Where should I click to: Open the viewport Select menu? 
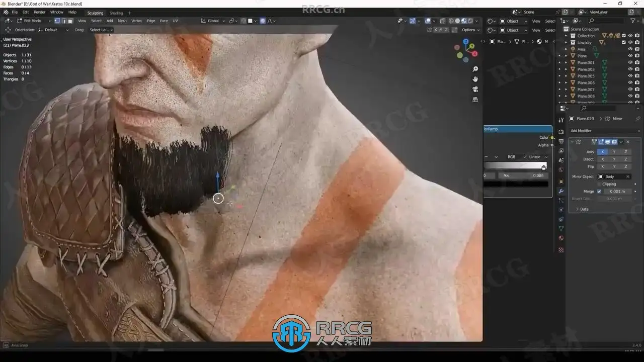(x=96, y=21)
